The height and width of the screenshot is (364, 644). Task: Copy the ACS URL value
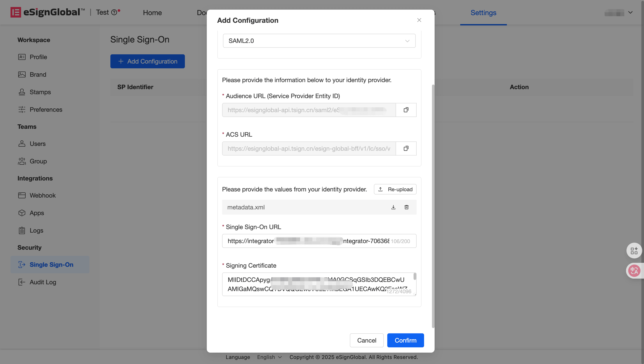[x=406, y=148]
